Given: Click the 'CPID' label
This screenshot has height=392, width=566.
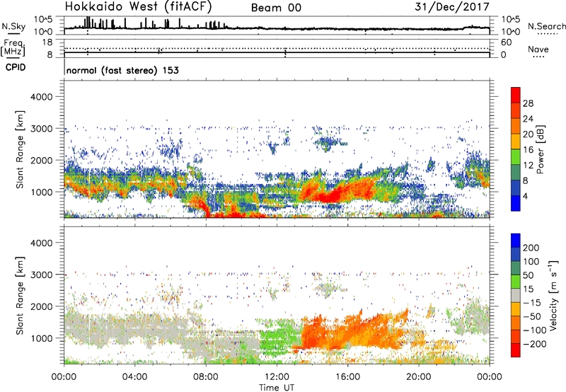Looking at the screenshot, I should pyautogui.click(x=16, y=67).
